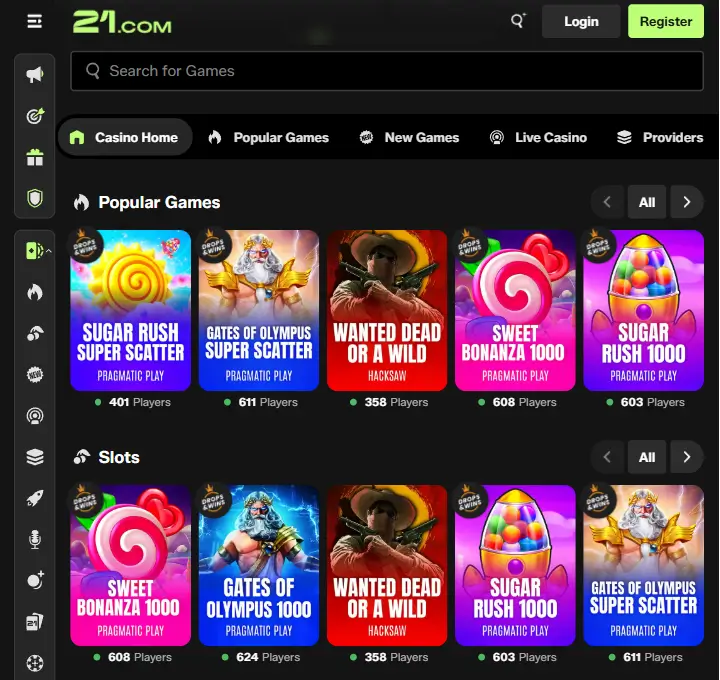Click the Register button
The height and width of the screenshot is (680, 720).
666,22
